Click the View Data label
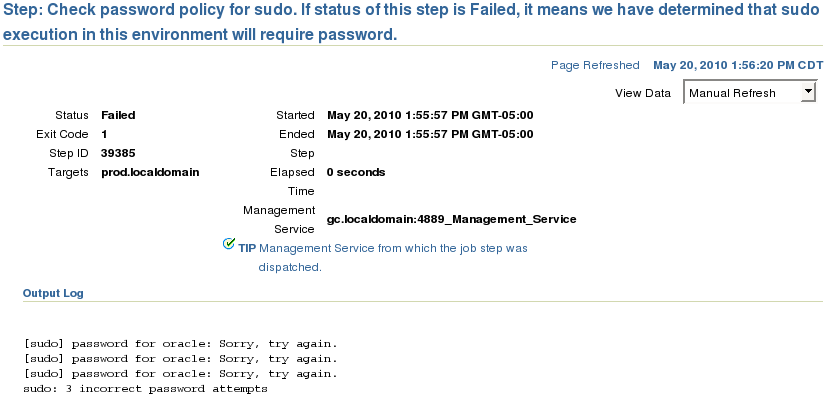 click(643, 93)
